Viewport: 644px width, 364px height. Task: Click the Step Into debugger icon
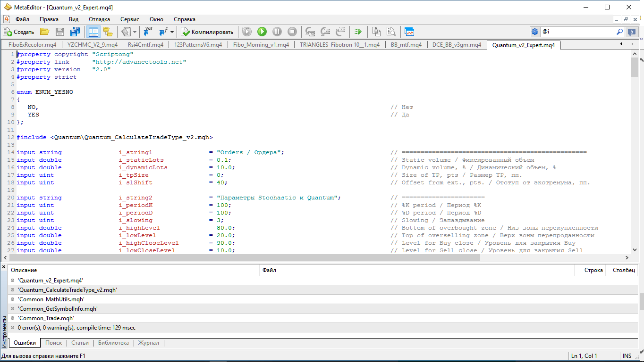click(310, 32)
